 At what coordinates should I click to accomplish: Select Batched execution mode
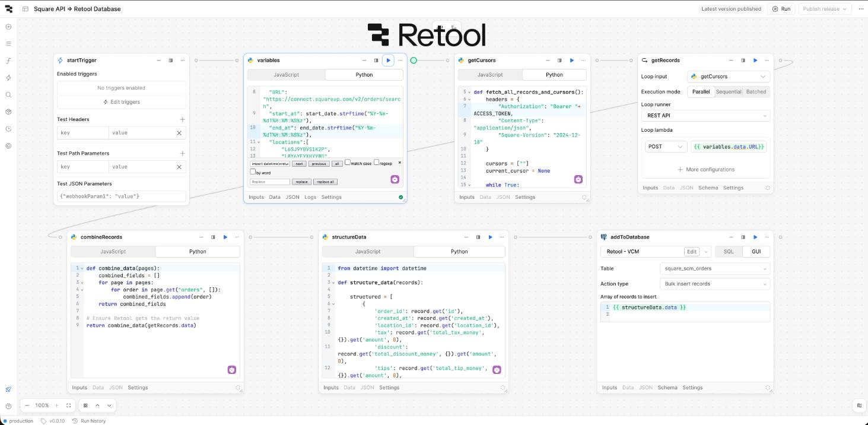pos(756,91)
